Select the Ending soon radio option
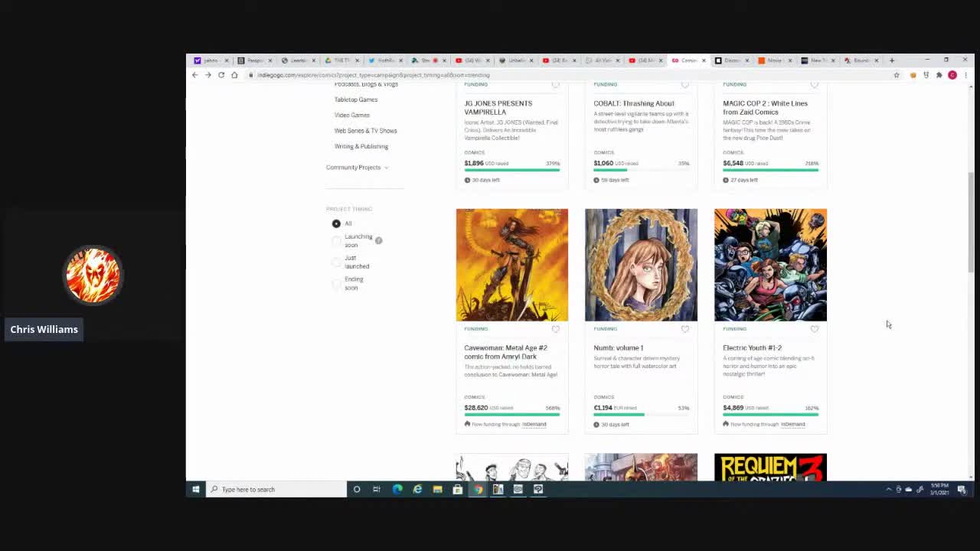980x551 pixels. pyautogui.click(x=336, y=283)
